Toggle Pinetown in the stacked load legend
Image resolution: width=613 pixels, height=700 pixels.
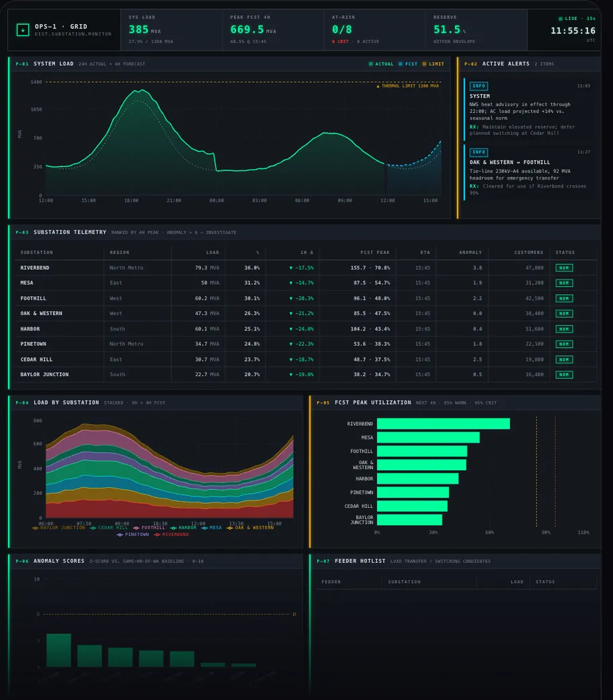pos(132,534)
